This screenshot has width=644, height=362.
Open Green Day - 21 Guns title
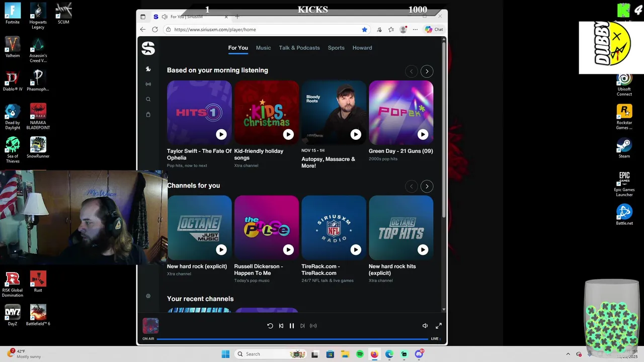point(400,151)
